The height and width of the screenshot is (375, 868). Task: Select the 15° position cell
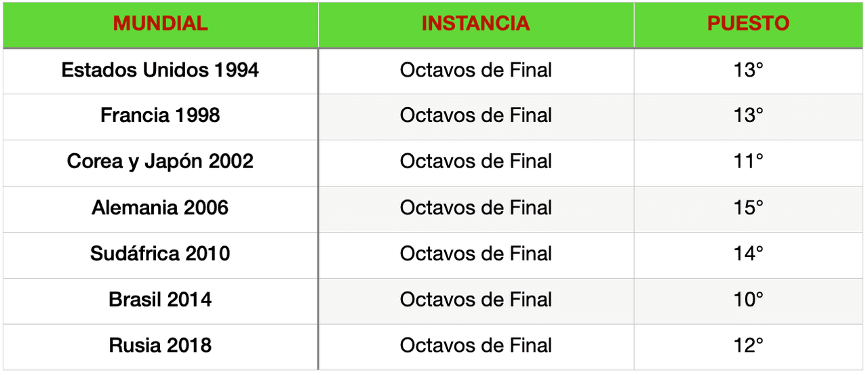click(x=748, y=208)
